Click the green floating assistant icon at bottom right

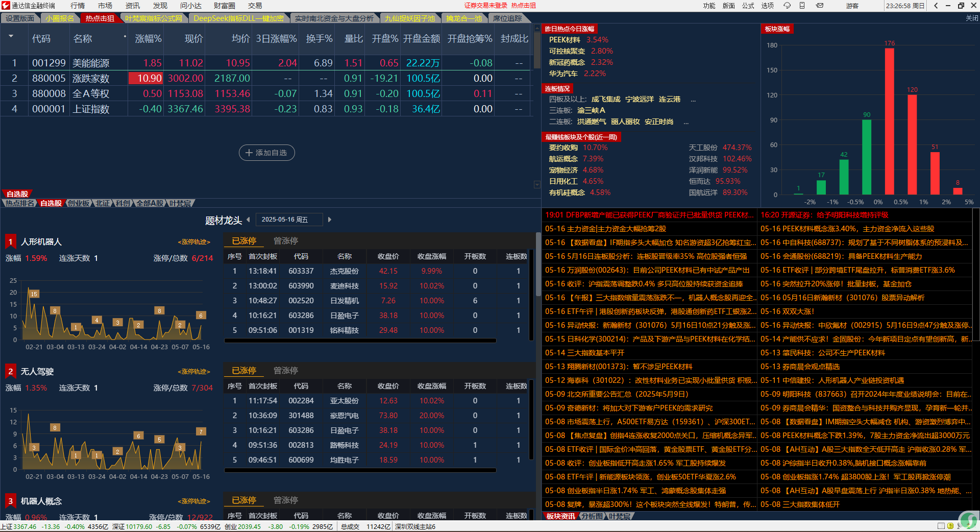pos(968,520)
